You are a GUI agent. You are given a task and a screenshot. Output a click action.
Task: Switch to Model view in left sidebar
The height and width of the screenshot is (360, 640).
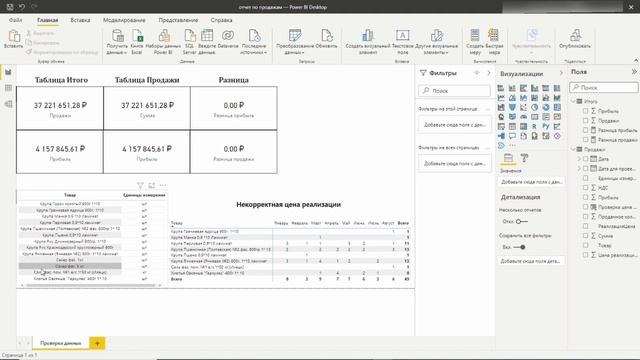[8, 104]
